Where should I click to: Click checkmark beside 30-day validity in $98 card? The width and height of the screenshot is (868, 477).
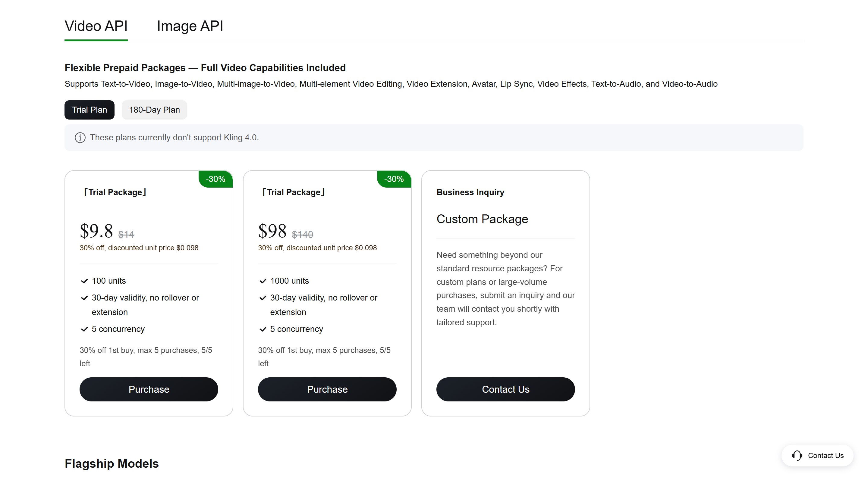coord(263,298)
